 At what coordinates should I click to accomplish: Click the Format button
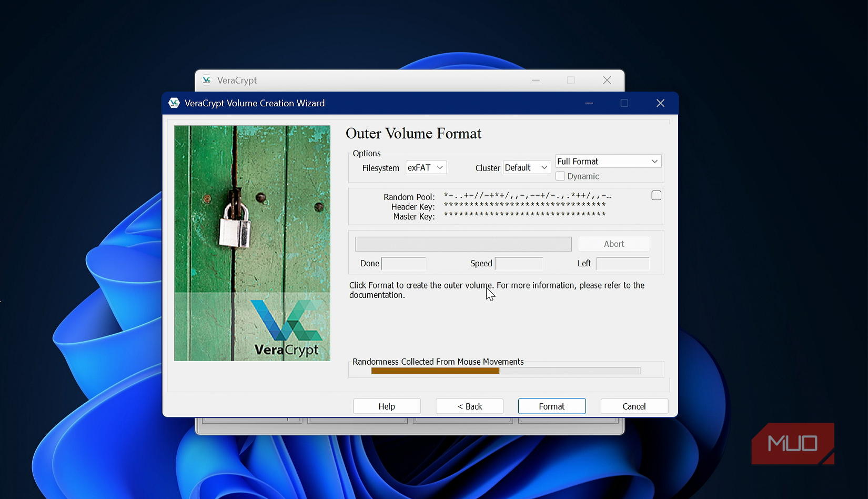point(551,406)
